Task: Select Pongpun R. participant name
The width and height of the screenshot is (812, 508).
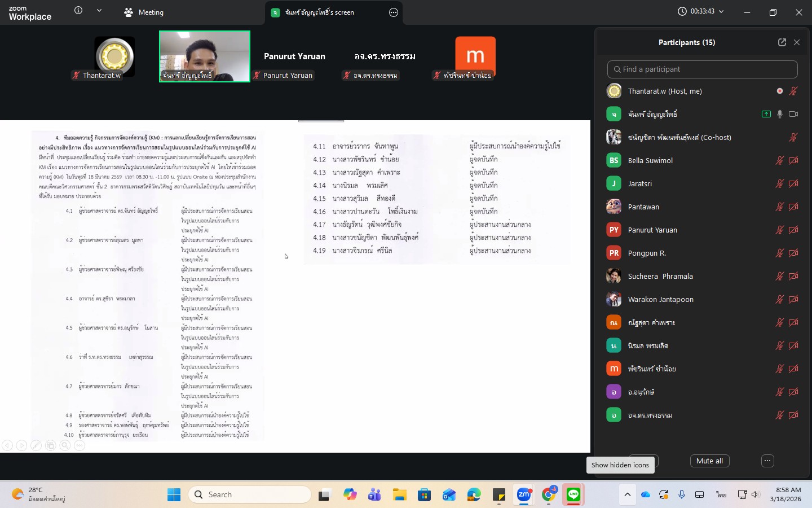Action: pyautogui.click(x=647, y=253)
